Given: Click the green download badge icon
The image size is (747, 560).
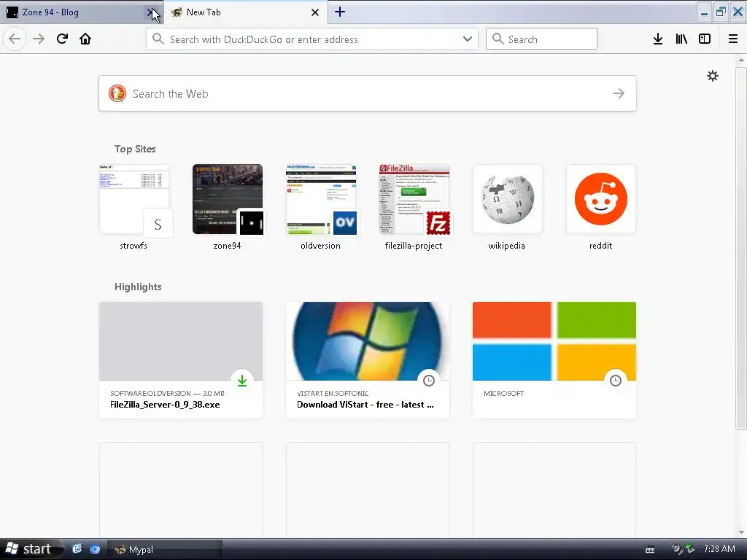Looking at the screenshot, I should coord(242,381).
